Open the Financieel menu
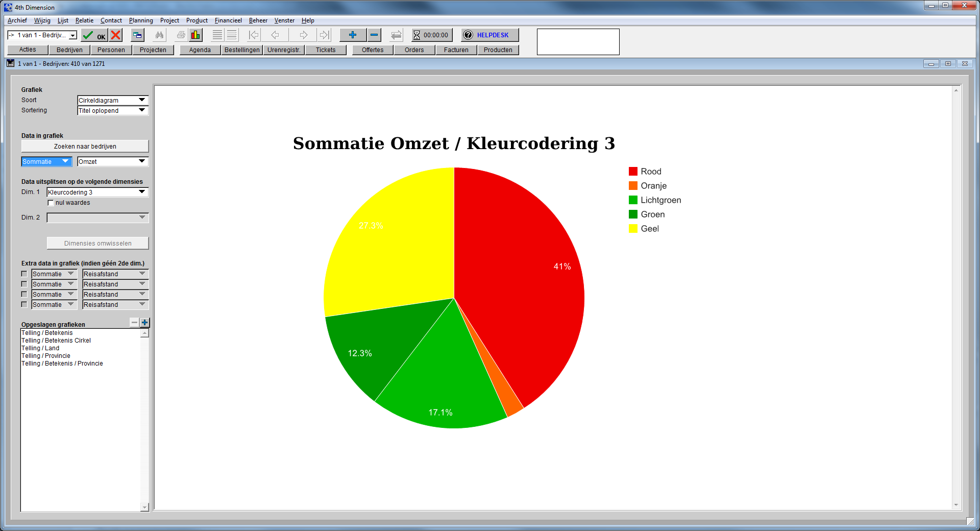This screenshot has width=980, height=531. pyautogui.click(x=228, y=20)
